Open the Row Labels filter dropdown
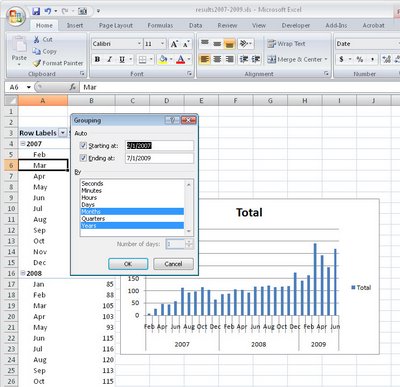This screenshot has height=387, width=400. 63,133
